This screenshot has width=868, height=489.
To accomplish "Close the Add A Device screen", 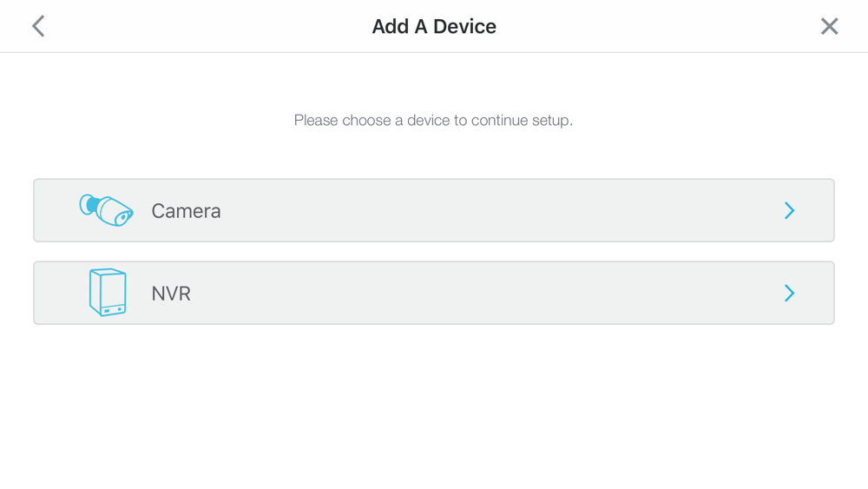I will [829, 26].
